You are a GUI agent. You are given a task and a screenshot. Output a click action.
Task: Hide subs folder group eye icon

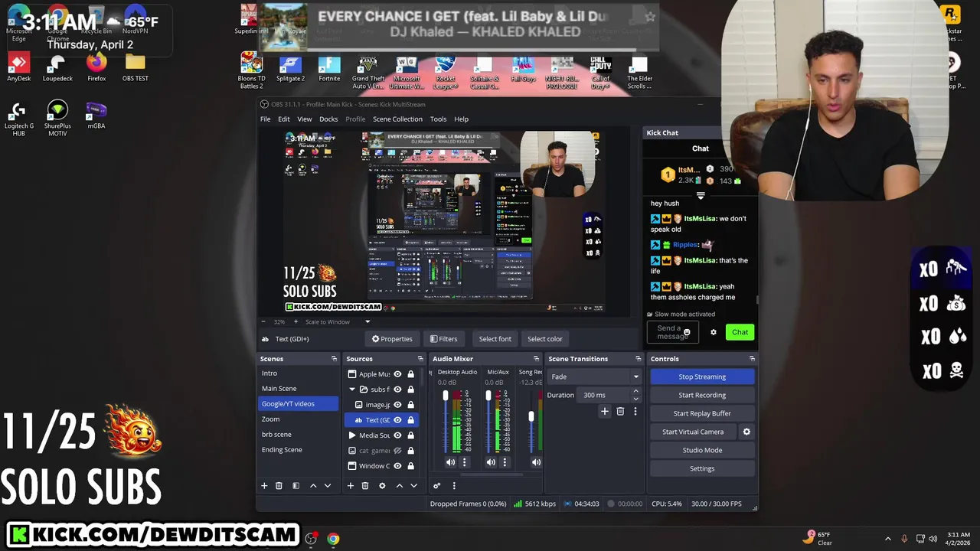(397, 390)
